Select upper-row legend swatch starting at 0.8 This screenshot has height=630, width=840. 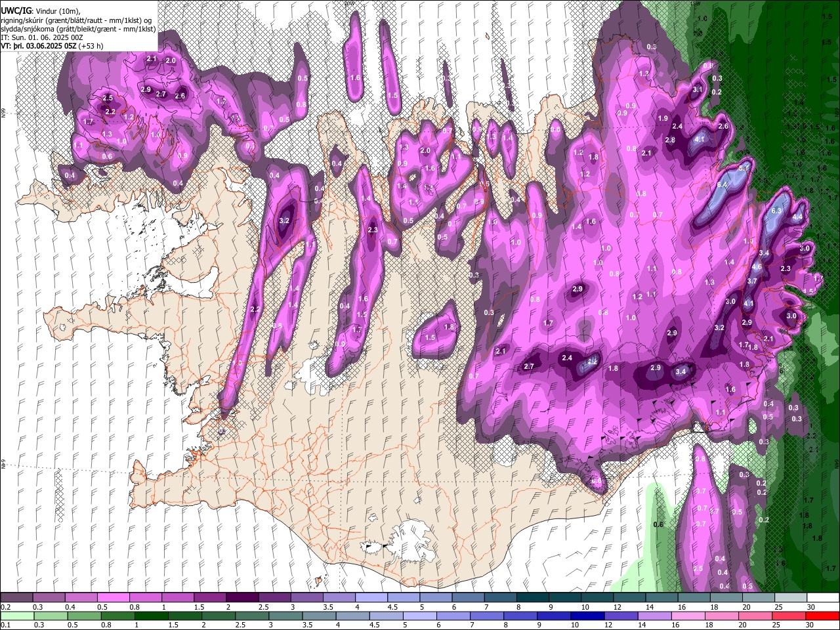click(146, 598)
